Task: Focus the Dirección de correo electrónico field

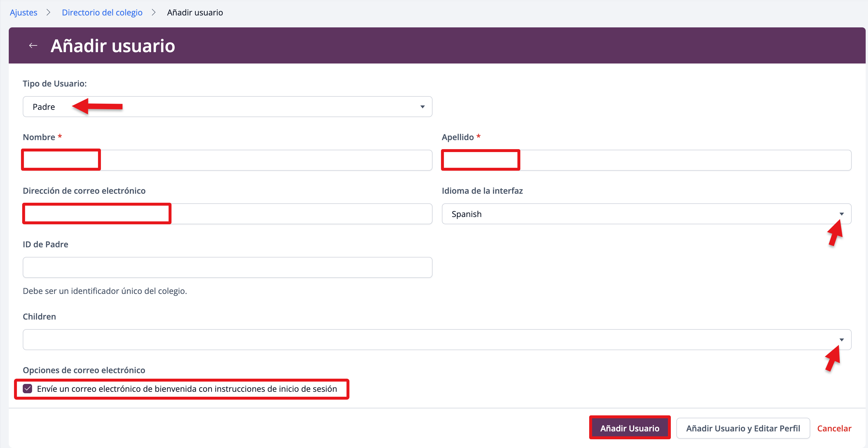Action: (227, 214)
